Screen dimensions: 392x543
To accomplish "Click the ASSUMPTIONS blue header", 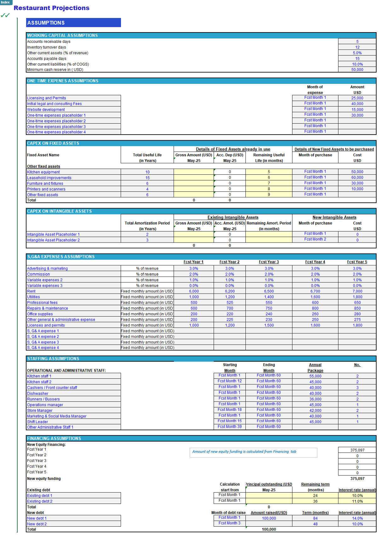I will 73,23.
